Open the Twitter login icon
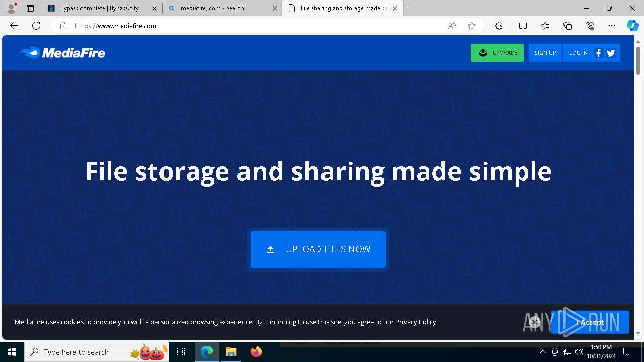The image size is (644, 362). [x=611, y=53]
